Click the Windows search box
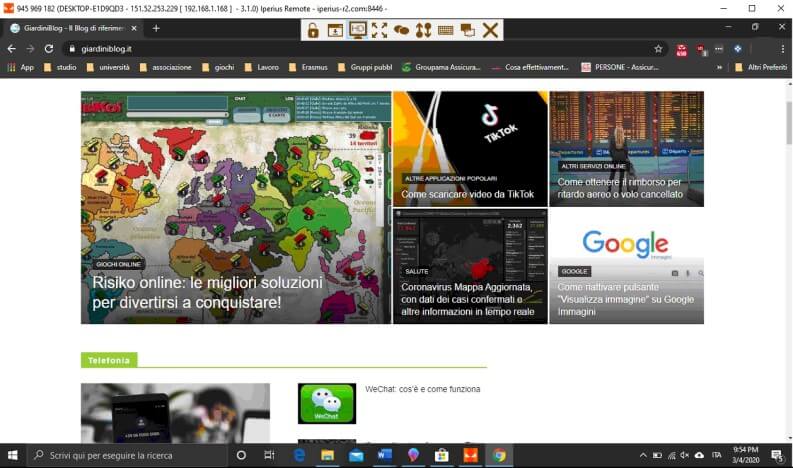 coord(126,455)
